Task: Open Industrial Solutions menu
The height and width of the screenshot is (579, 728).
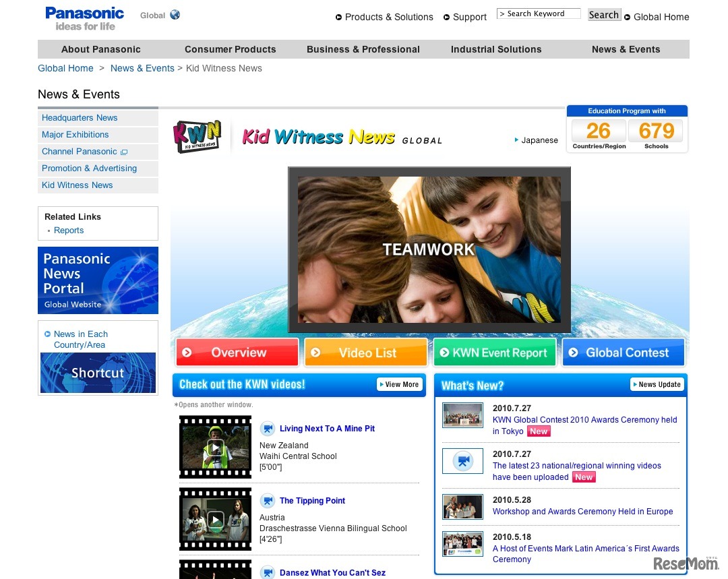Action: pos(496,49)
